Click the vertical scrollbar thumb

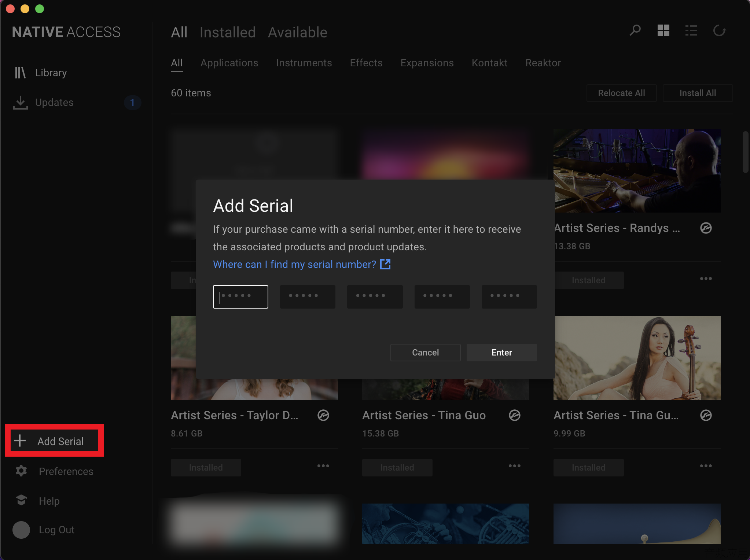coord(745,152)
